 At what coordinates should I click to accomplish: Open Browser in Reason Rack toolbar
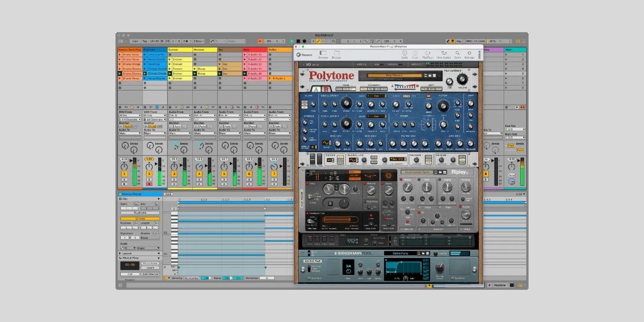[337, 54]
